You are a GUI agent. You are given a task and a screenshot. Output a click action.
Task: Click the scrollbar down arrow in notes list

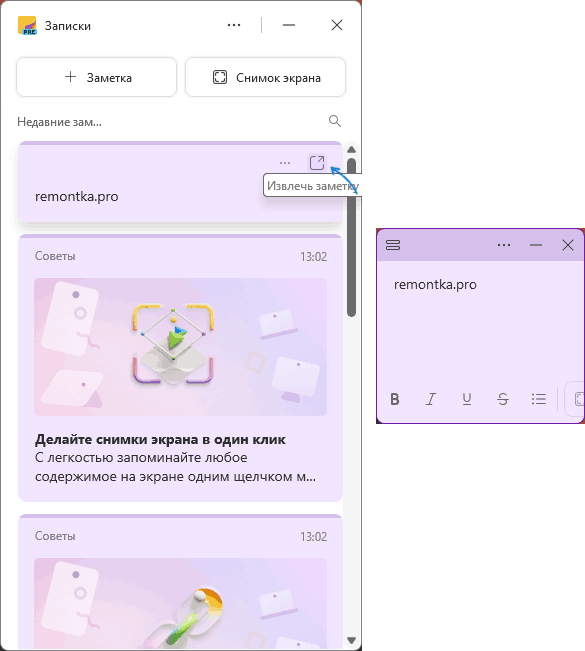point(351,640)
